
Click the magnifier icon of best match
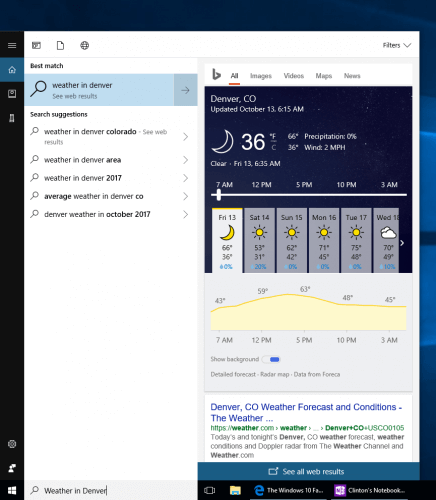38,89
